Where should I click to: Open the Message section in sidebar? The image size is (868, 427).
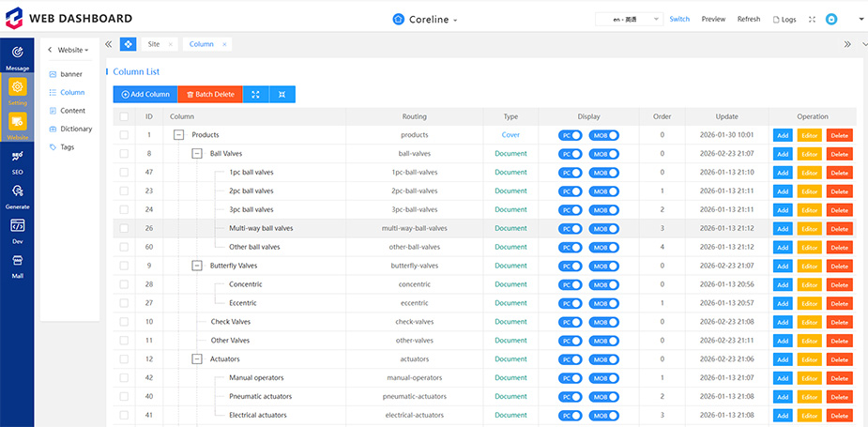(x=17, y=56)
